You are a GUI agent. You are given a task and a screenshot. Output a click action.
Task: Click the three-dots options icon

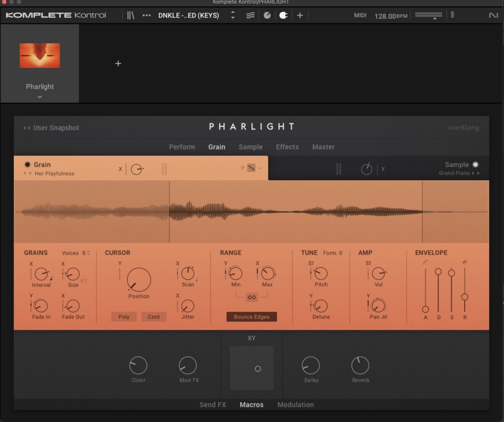coord(146,16)
